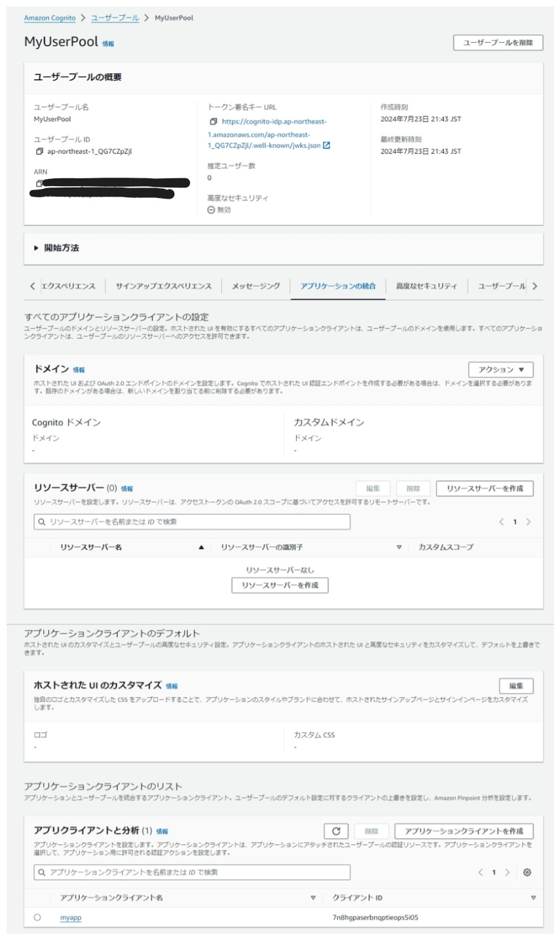Focus the resource server search field
Image resolution: width=560 pixels, height=940 pixels.
click(x=192, y=522)
